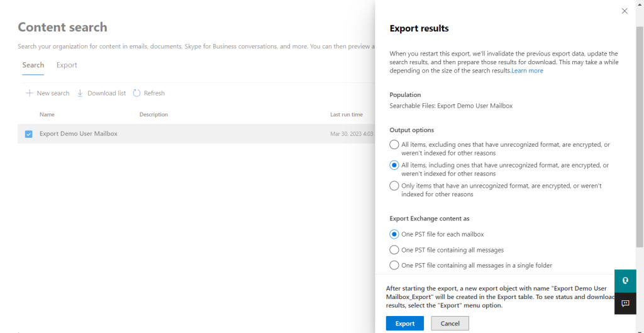Click the blue Export button
This screenshot has width=644, height=333.
coord(404,324)
